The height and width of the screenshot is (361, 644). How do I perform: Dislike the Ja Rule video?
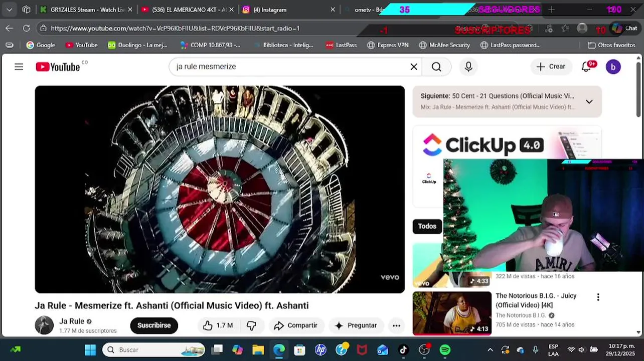click(251, 325)
